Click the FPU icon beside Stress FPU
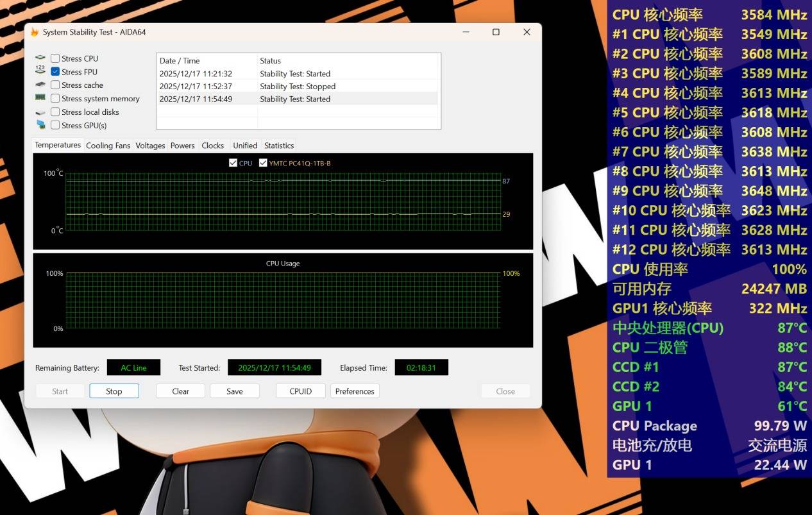812x515 pixels. [x=40, y=71]
